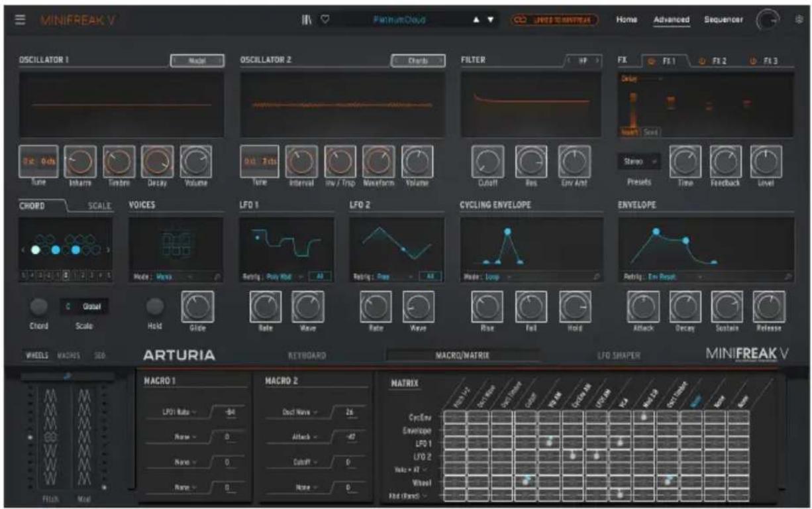Switch FX routing to Send
This screenshot has width=812, height=509.
coord(651,132)
